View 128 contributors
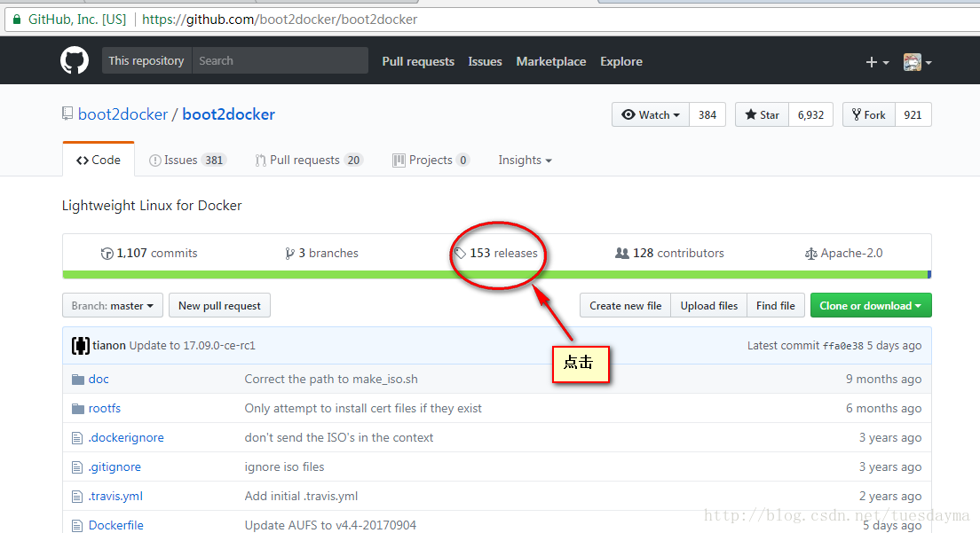This screenshot has height=533, width=980. click(x=669, y=253)
